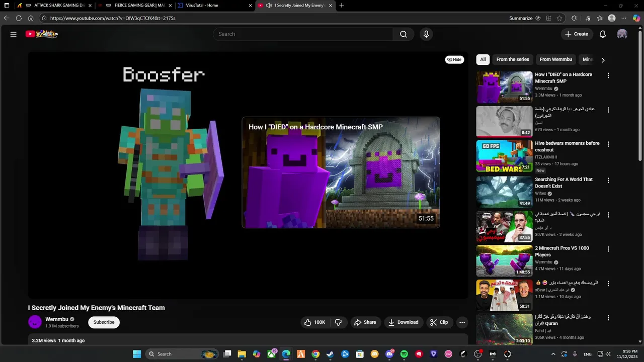The height and width of the screenshot is (362, 644).
Task: Summarize the page with Summarize button
Action: pos(525,18)
